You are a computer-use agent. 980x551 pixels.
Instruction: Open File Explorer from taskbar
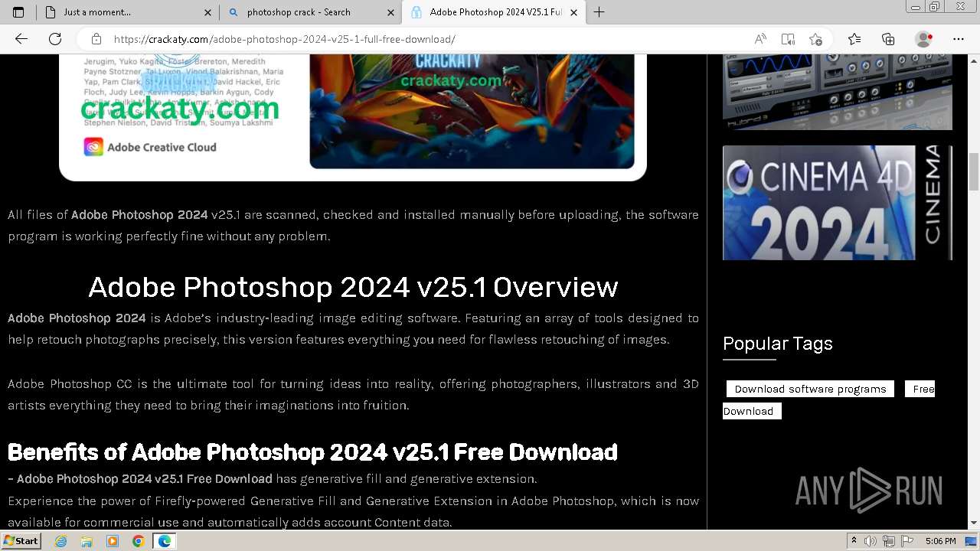tap(87, 541)
